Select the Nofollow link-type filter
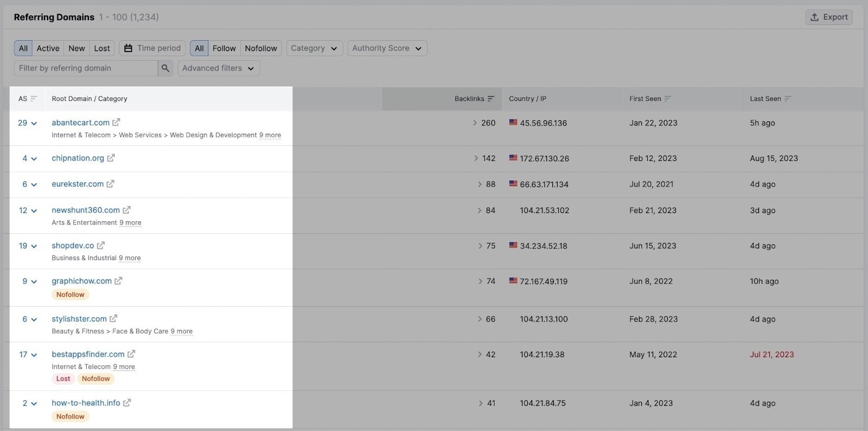This screenshot has width=868, height=431. pos(261,48)
